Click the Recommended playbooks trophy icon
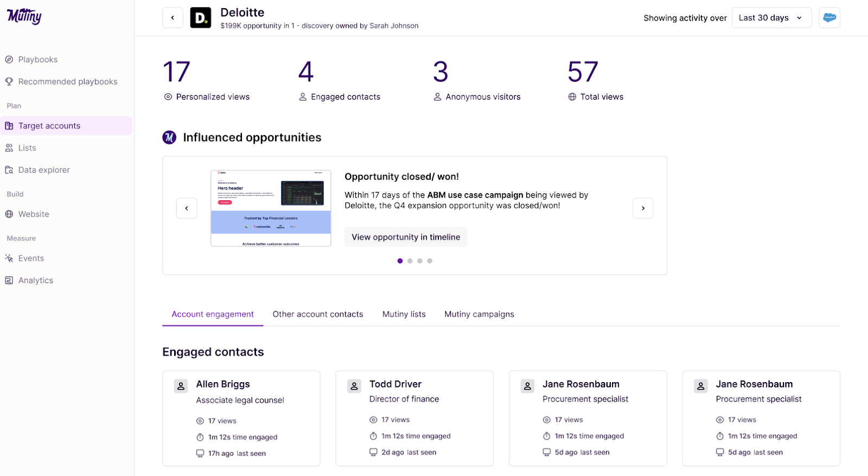 point(9,81)
